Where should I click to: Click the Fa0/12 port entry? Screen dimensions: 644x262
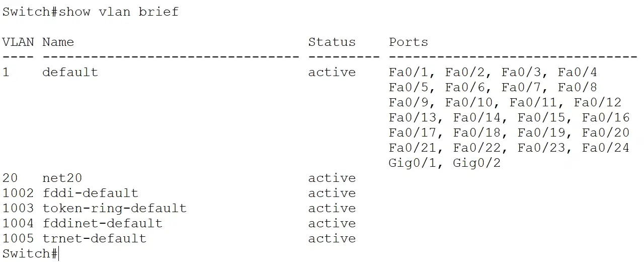(x=598, y=102)
